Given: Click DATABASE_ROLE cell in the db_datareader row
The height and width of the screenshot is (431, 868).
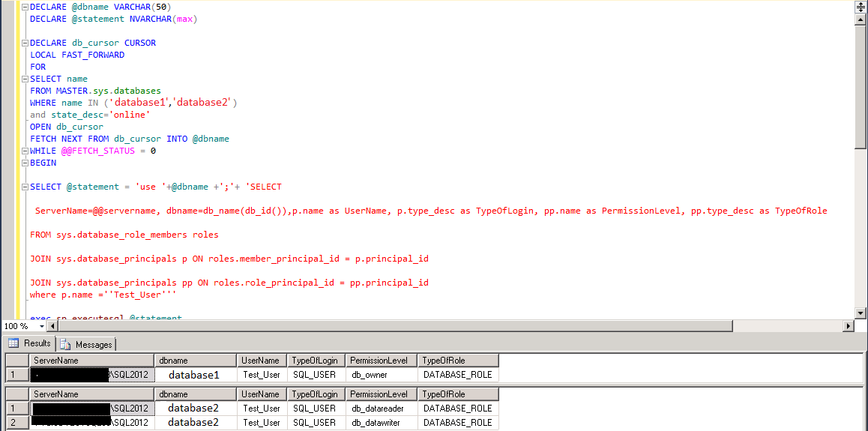Looking at the screenshot, I should point(458,409).
